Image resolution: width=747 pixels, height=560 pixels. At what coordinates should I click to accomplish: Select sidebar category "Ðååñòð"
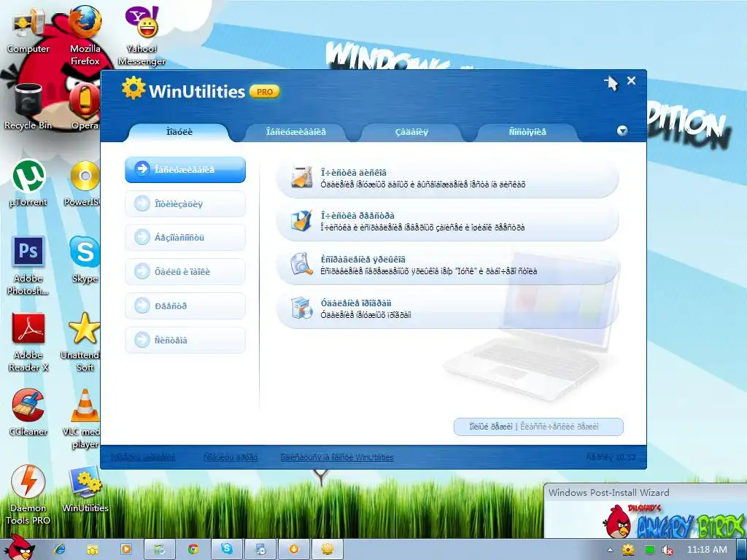(x=185, y=306)
